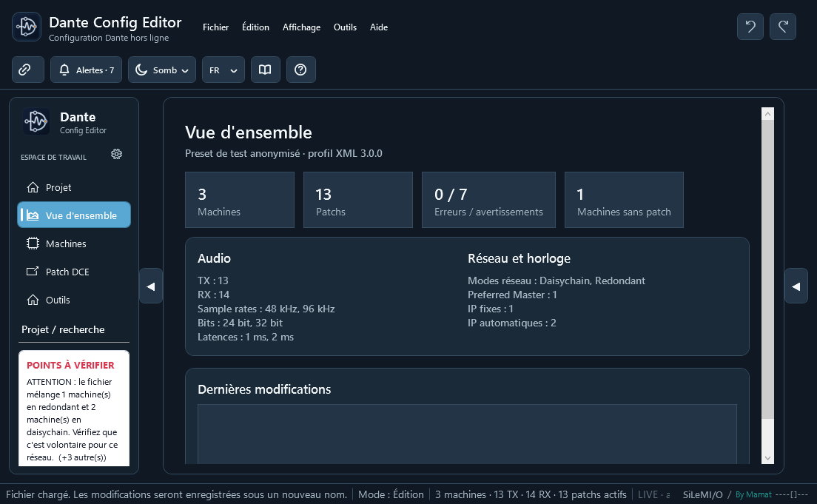This screenshot has width=817, height=504.
Task: Click the Patch DCE export icon
Action: pyautogui.click(x=33, y=272)
